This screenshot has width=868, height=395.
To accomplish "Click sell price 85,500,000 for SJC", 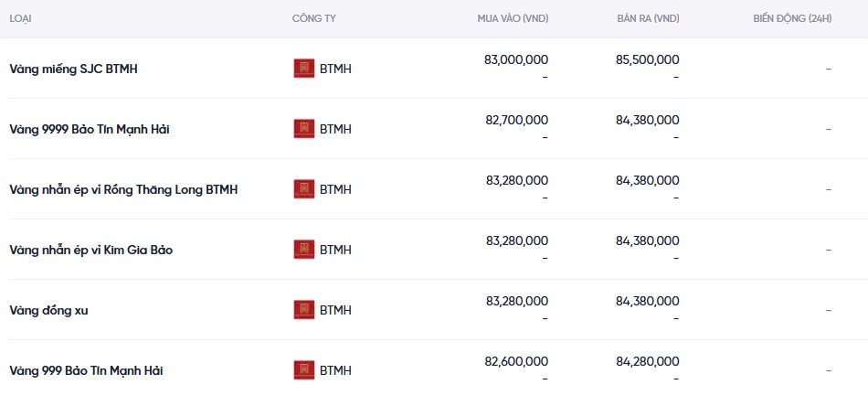I will (x=648, y=59).
